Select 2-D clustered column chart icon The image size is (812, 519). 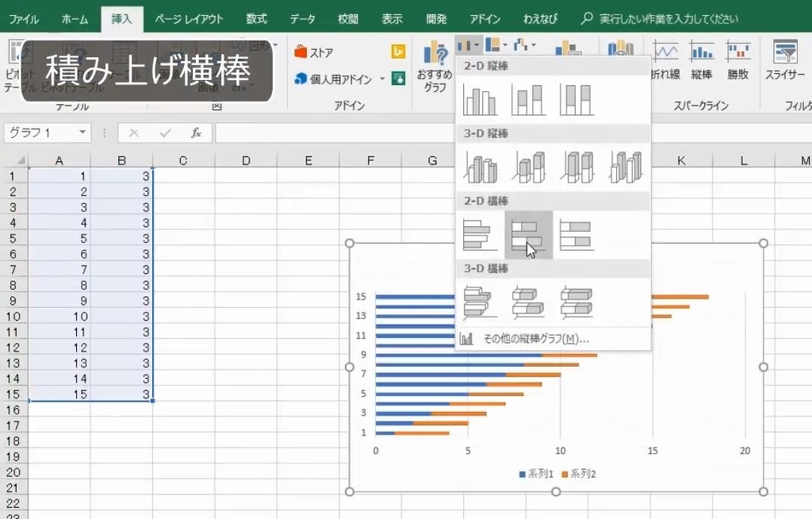[480, 99]
